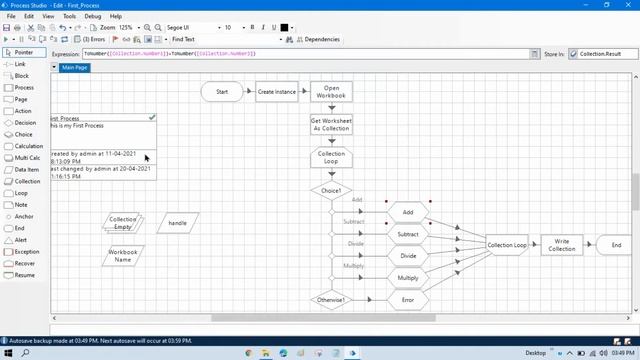This screenshot has height=360, width=640.
Task: Toggle Italic text formatting
Action: [263, 27]
